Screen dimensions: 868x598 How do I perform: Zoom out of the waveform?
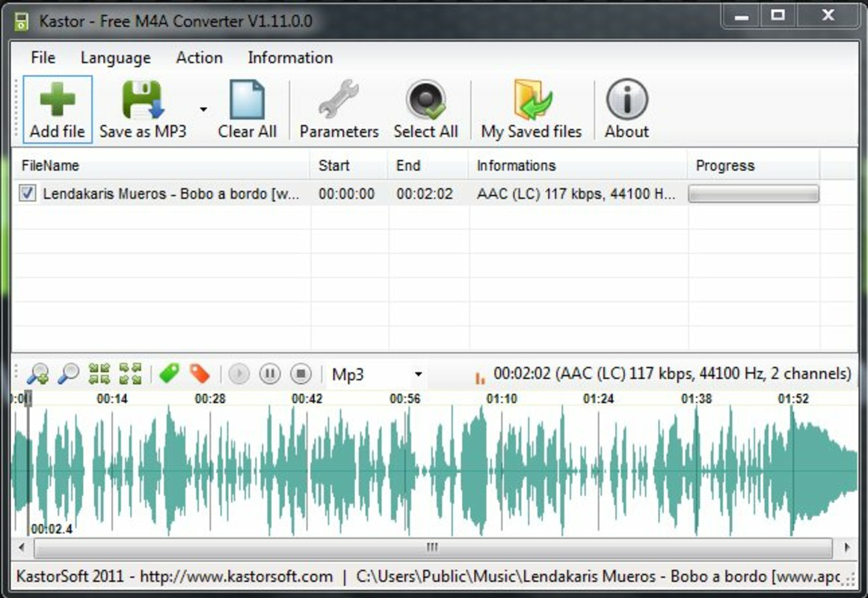pyautogui.click(x=69, y=374)
